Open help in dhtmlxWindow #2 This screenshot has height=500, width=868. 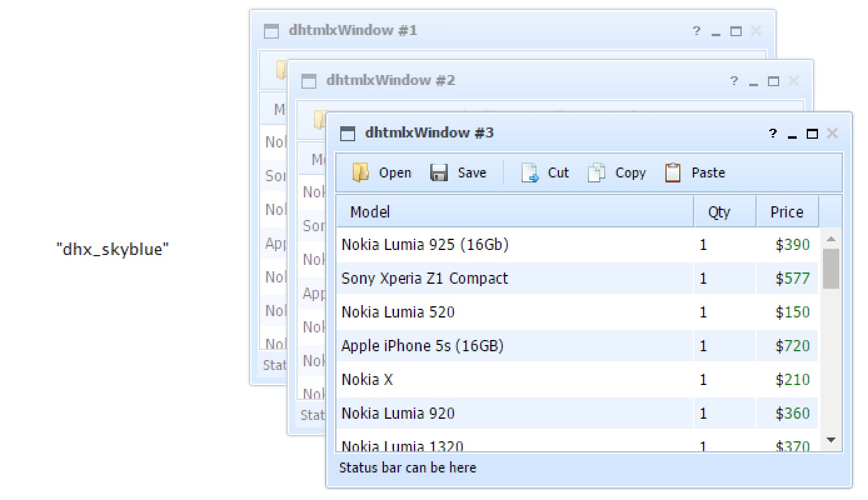click(x=734, y=81)
